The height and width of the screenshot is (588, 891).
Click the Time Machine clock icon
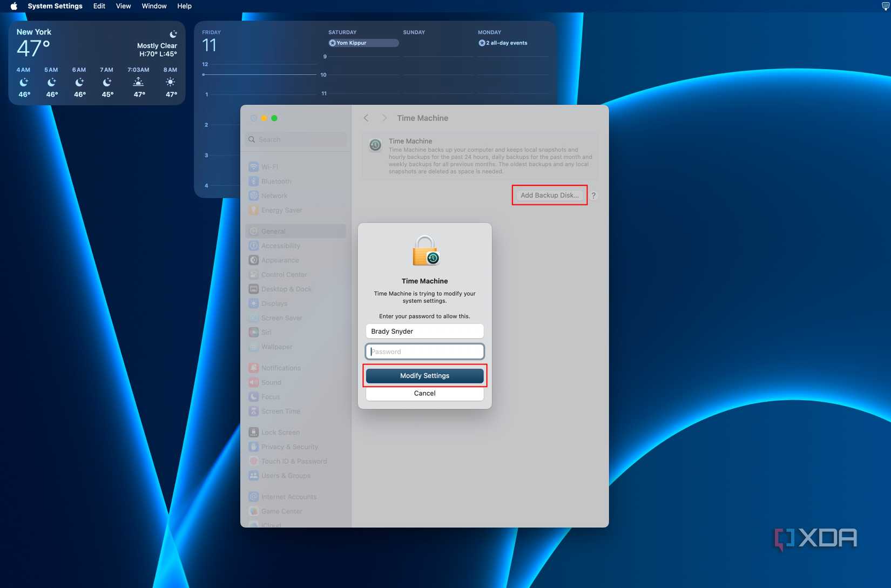375,145
